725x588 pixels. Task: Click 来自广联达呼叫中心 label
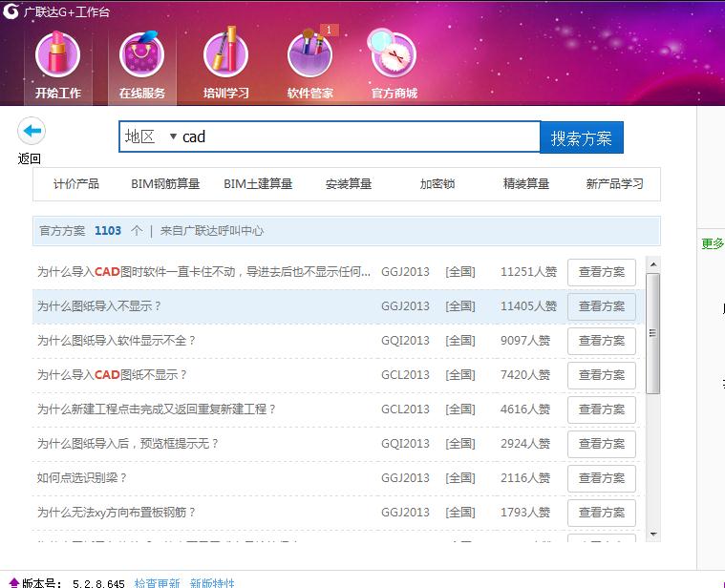pyautogui.click(x=212, y=230)
